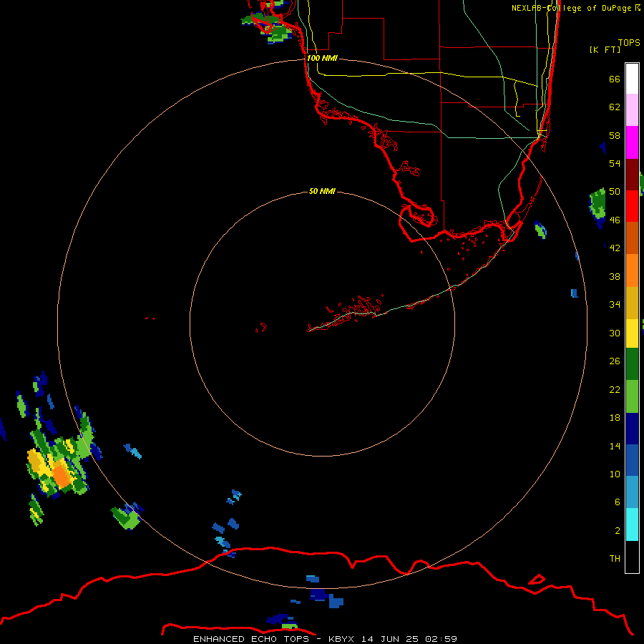Click the navy legend swatch at 14-18

(632, 429)
